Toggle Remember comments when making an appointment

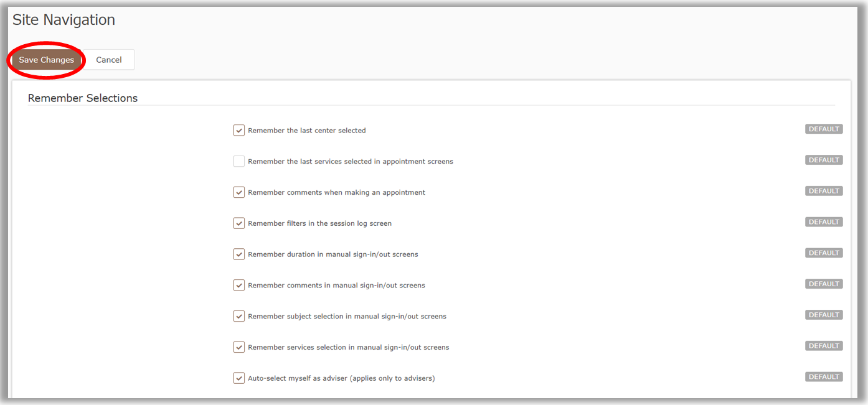239,192
